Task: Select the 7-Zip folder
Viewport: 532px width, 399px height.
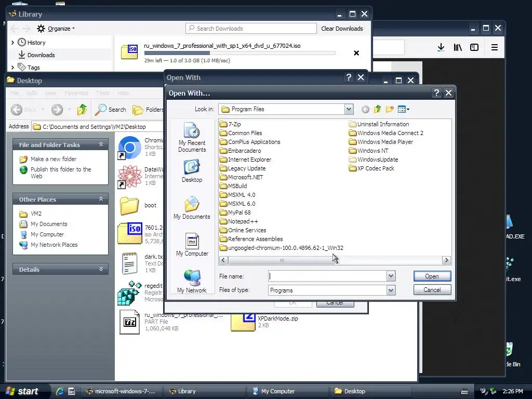Action: coord(230,124)
